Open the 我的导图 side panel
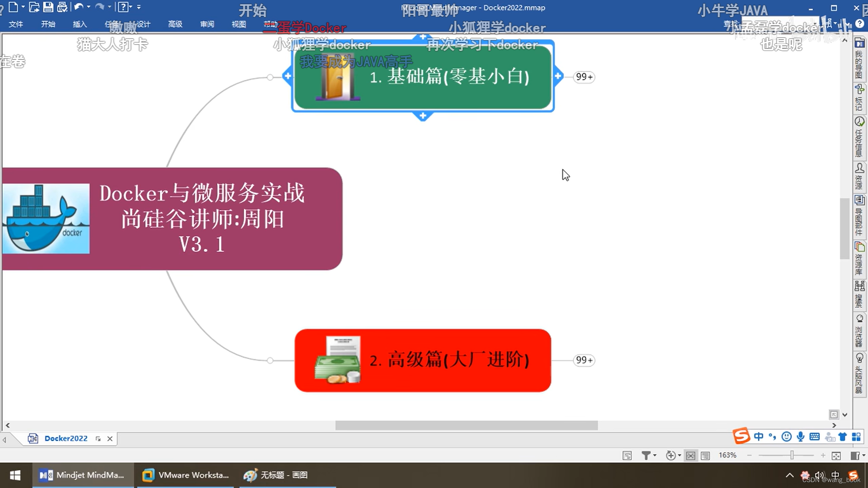The width and height of the screenshot is (868, 488). 859,58
